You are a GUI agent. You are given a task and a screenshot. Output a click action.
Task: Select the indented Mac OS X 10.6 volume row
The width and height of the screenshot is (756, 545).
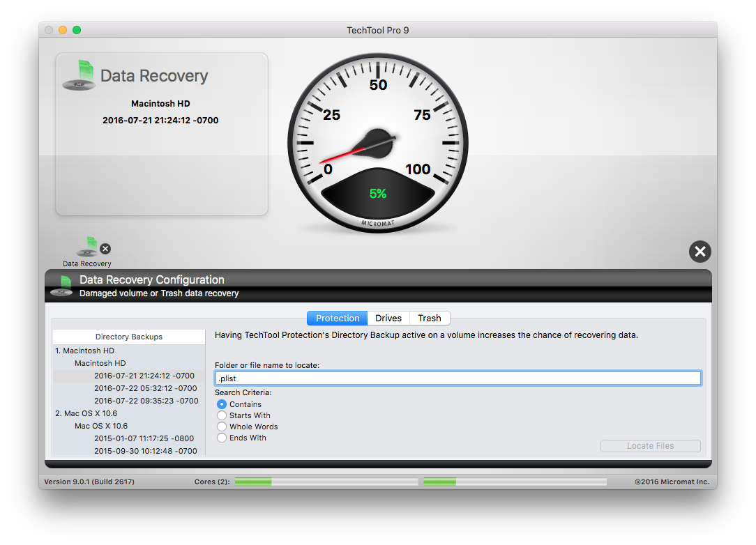[129, 426]
